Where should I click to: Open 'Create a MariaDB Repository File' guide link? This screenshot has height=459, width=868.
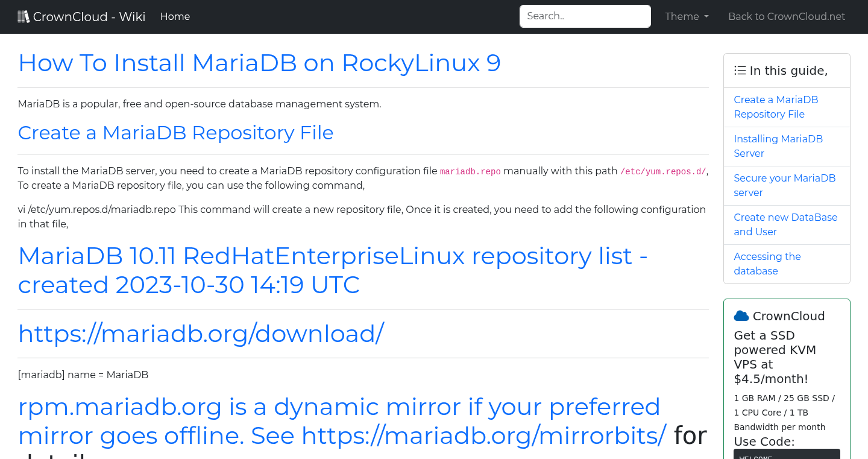(776, 107)
